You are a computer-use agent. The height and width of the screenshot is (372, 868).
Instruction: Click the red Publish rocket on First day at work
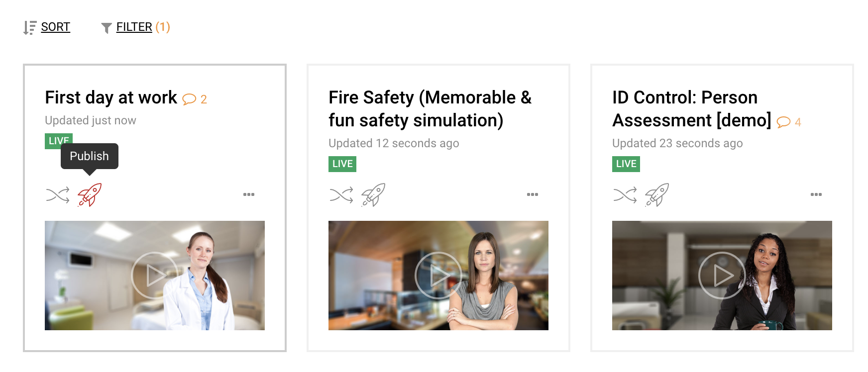[90, 194]
